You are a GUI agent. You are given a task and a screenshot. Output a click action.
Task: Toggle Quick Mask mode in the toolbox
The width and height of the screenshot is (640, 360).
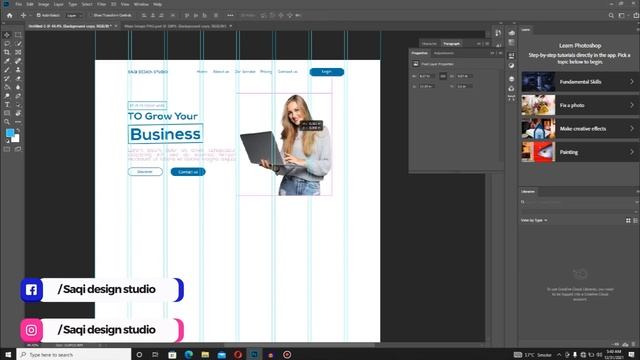click(x=7, y=149)
